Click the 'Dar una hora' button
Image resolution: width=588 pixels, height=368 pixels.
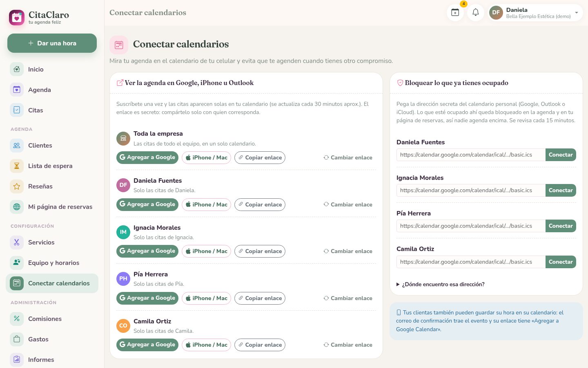point(52,43)
